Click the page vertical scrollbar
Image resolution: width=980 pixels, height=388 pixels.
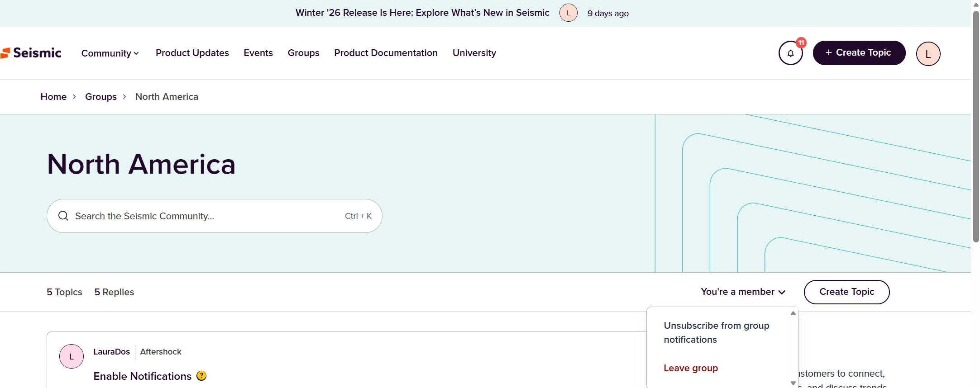click(x=975, y=127)
